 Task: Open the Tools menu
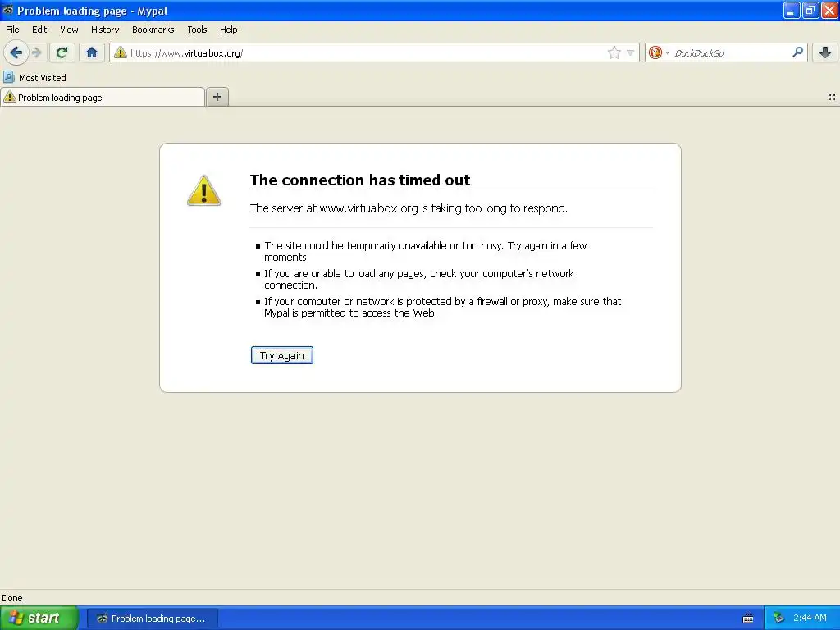(x=197, y=30)
